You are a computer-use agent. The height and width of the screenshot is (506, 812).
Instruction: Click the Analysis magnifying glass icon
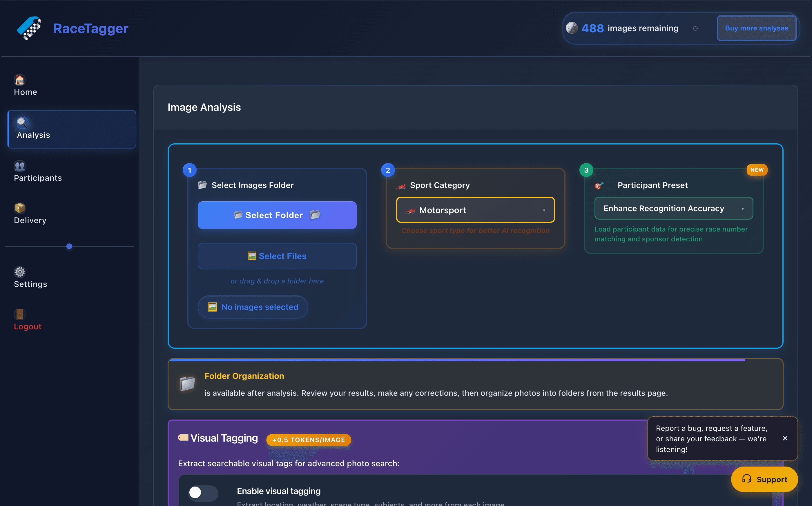tap(22, 123)
